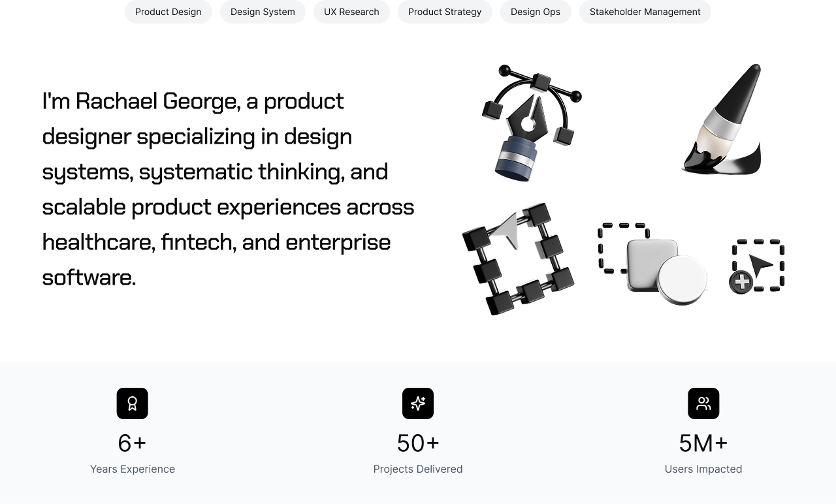836x504 pixels.
Task: Click the sparkles icon above Projects Delivered
Action: (418, 403)
